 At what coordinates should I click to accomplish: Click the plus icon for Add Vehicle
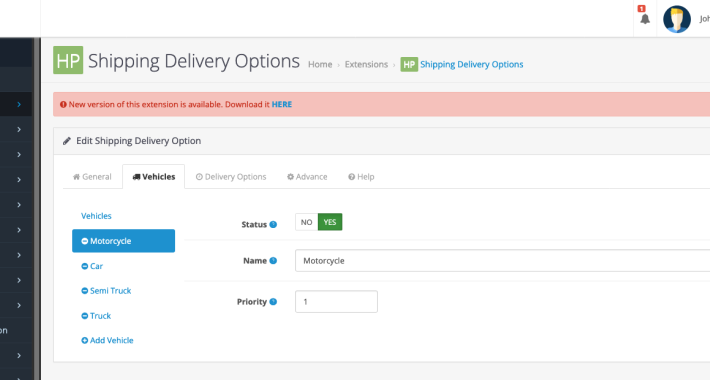84,340
